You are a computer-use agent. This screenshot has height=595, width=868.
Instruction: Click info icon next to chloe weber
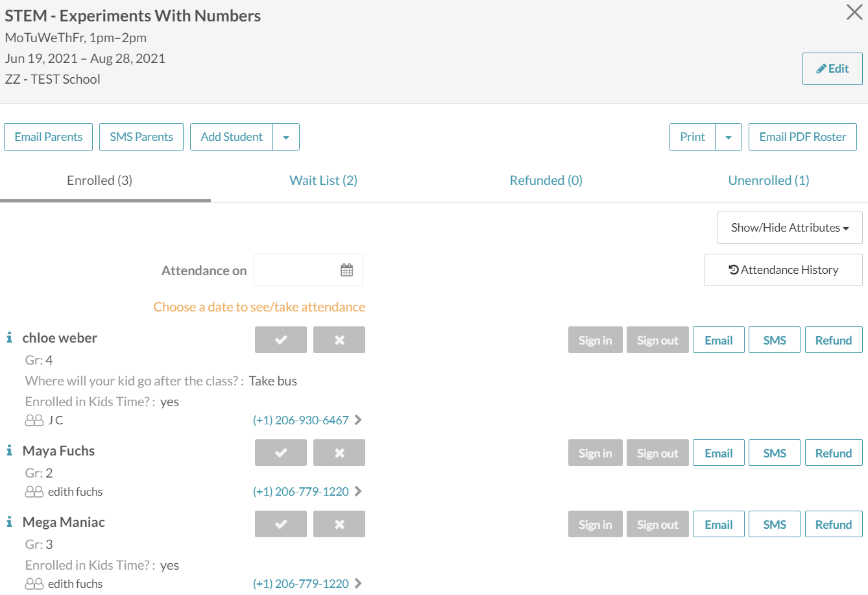click(x=9, y=337)
